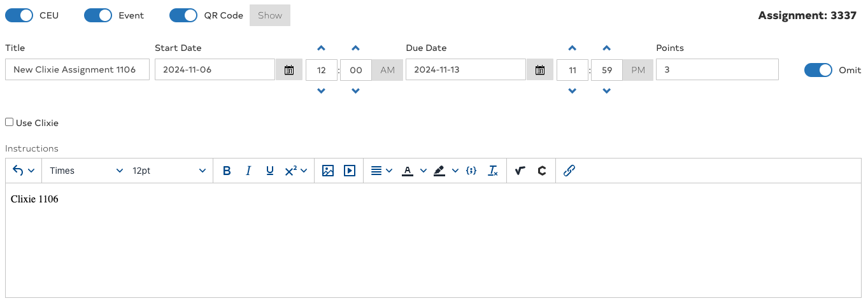Click the start time minutes field showing 00
Screen dimensions: 868x303
click(x=356, y=70)
